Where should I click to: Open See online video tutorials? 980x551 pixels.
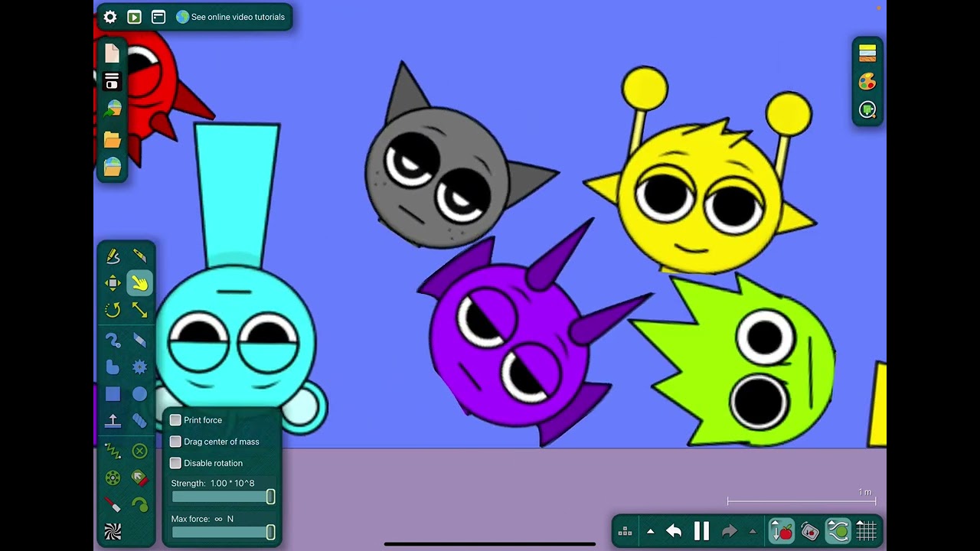pos(230,17)
